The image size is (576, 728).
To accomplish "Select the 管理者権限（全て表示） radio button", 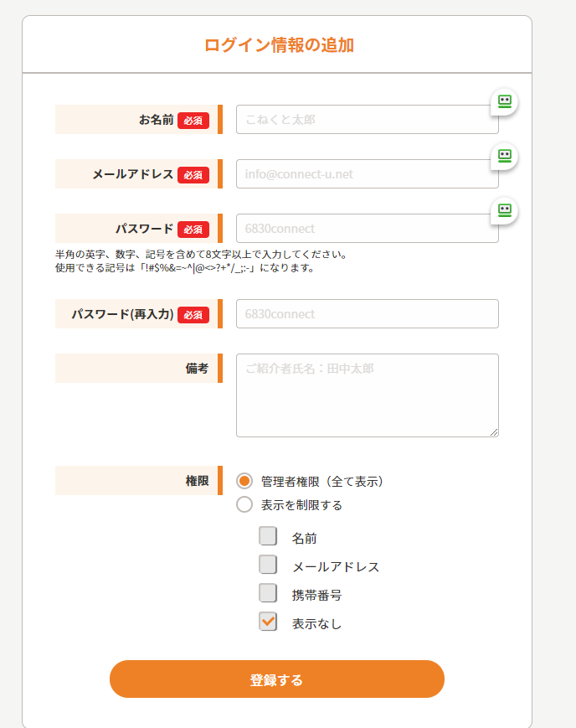I will [x=244, y=481].
